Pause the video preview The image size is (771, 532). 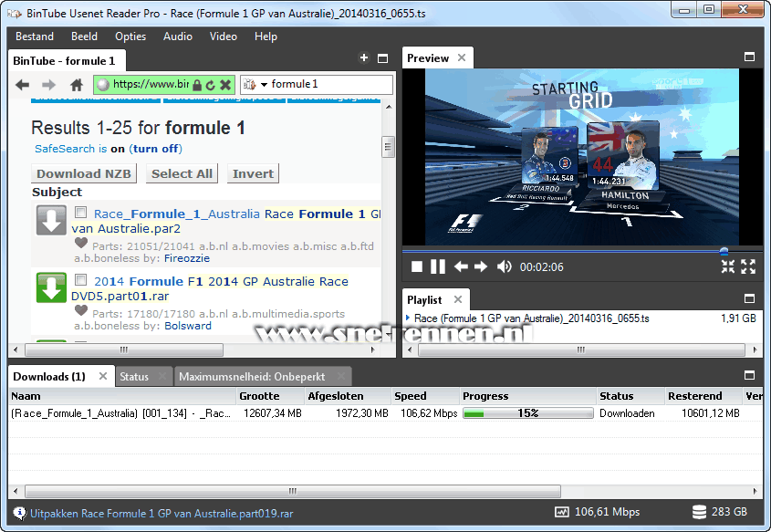pos(438,266)
